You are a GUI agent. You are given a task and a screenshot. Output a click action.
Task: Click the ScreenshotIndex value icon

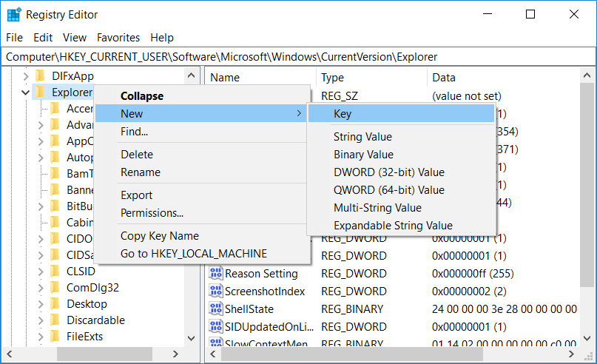tap(216, 291)
